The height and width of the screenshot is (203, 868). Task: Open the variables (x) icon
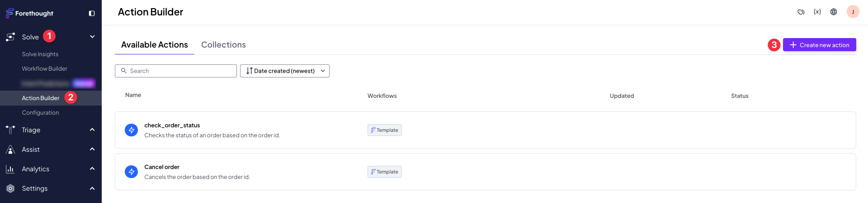(x=817, y=12)
